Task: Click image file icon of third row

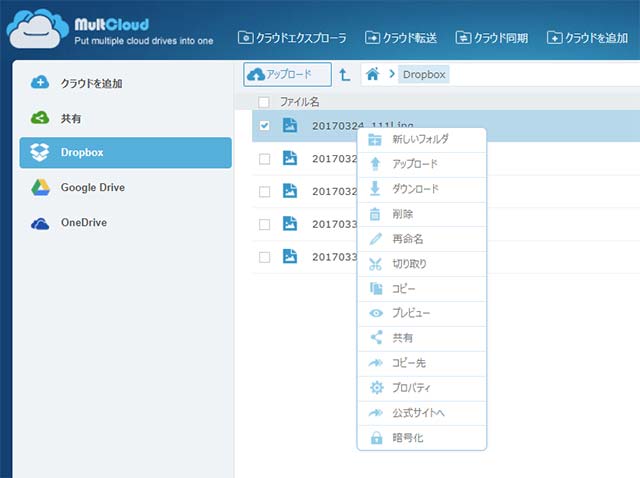Action: click(x=290, y=191)
